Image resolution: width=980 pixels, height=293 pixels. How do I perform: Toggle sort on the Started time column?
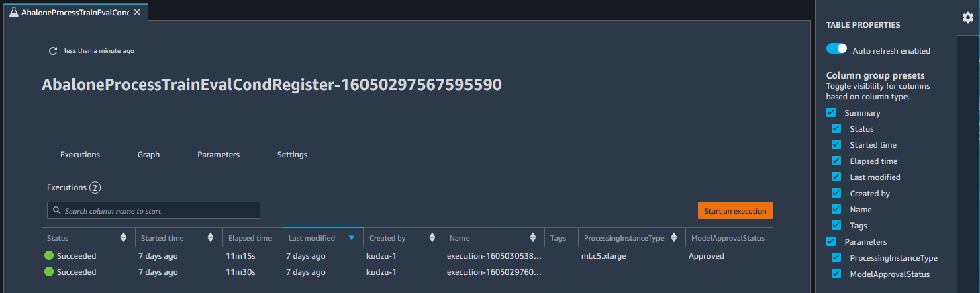point(210,238)
